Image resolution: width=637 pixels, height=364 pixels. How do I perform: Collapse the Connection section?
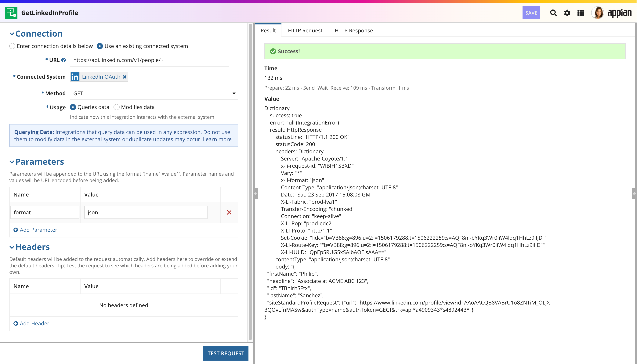point(12,34)
